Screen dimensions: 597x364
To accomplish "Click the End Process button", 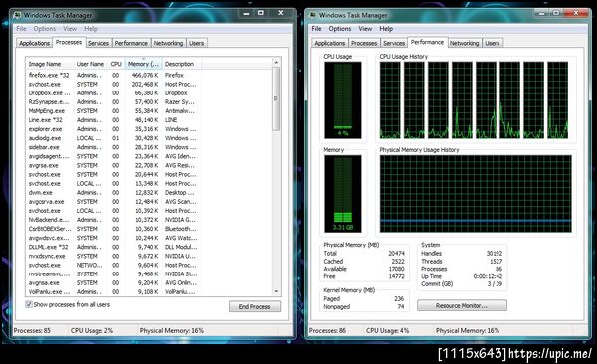I will pyautogui.click(x=255, y=306).
